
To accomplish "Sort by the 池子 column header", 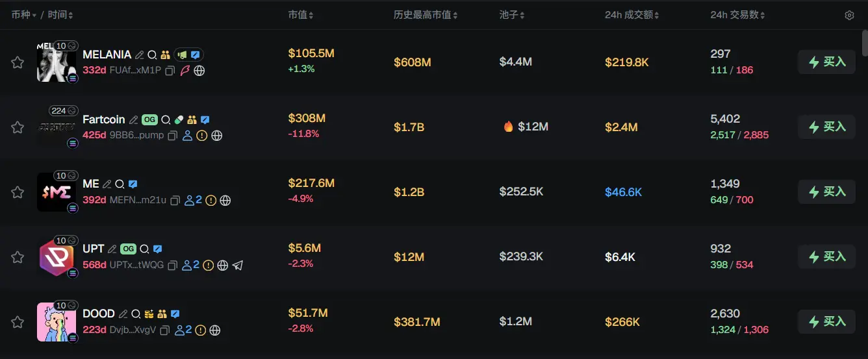I will pos(512,15).
